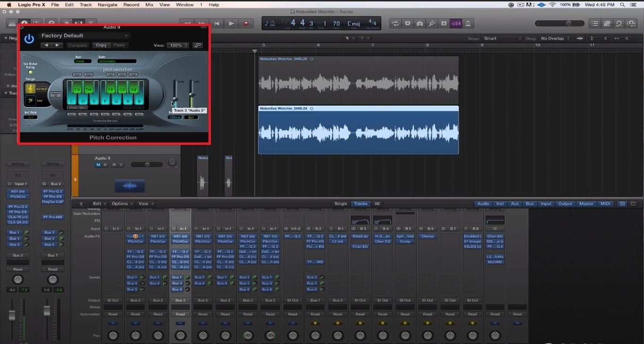This screenshot has width=644, height=344.
Task: Click Show Input in Pitch Correction
Action: click(x=78, y=107)
